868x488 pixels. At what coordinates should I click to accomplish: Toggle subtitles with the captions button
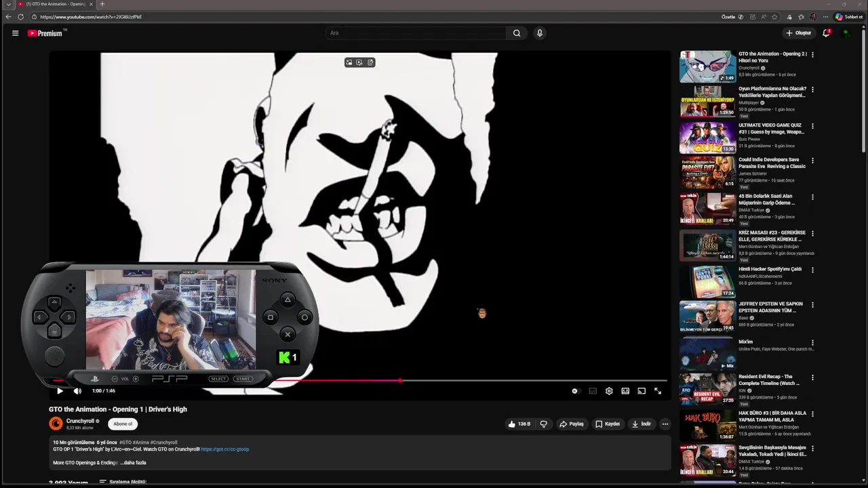click(593, 390)
